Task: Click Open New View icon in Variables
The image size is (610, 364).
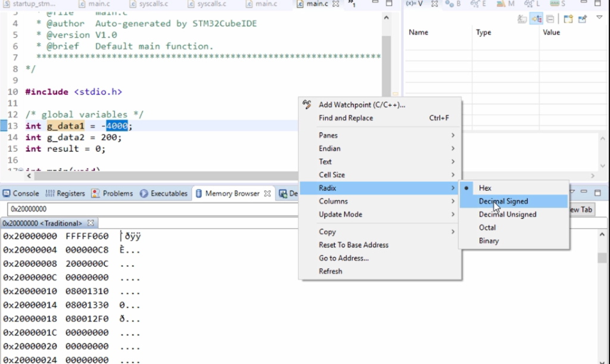Action: [x=568, y=18]
